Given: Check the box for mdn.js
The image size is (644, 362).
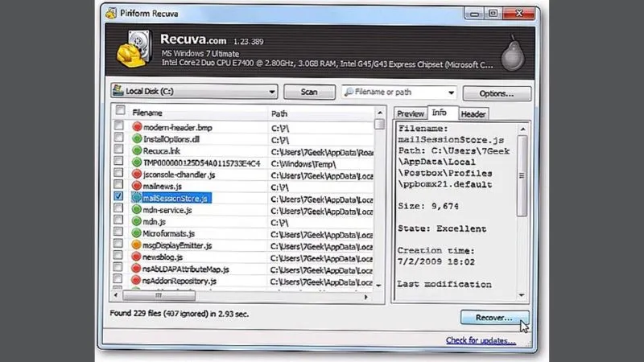Looking at the screenshot, I should [x=118, y=220].
